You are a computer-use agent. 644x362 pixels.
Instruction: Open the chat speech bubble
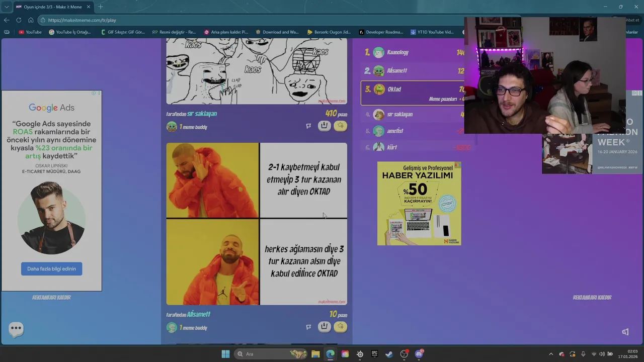pyautogui.click(x=16, y=329)
